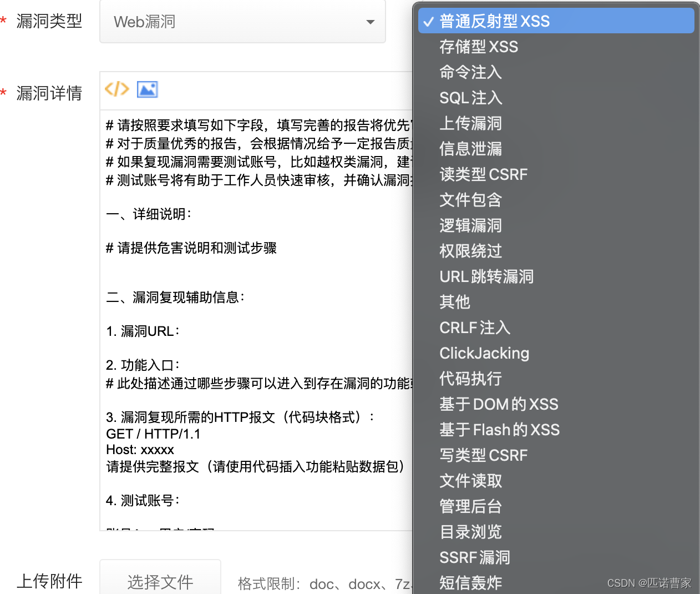The width and height of the screenshot is (700, 594).
Task: Click the 二、漏洞复现辅助信息 heading
Action: tap(175, 298)
